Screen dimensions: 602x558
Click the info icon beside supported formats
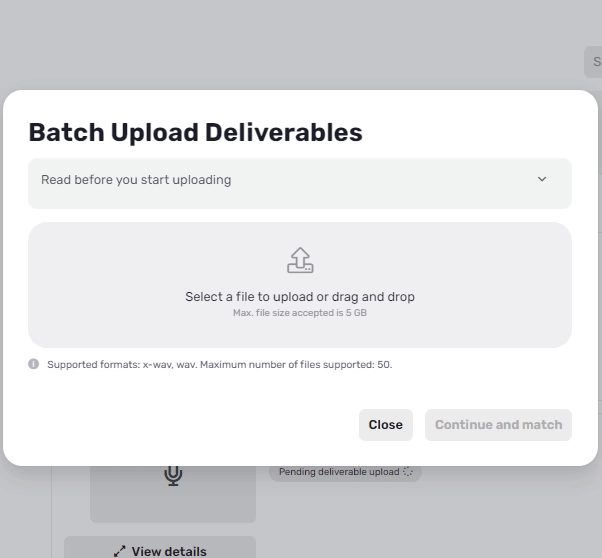tap(33, 364)
